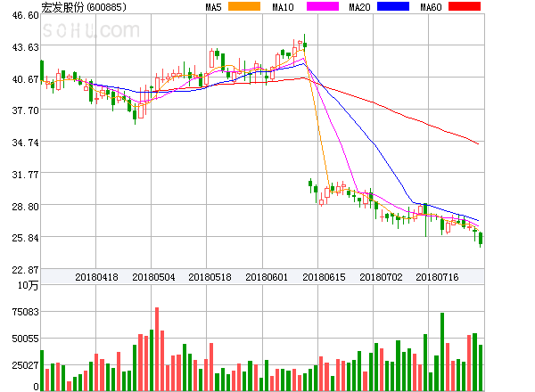Click the MA5 legend label
This screenshot has width=535, height=392.
click(x=213, y=7)
